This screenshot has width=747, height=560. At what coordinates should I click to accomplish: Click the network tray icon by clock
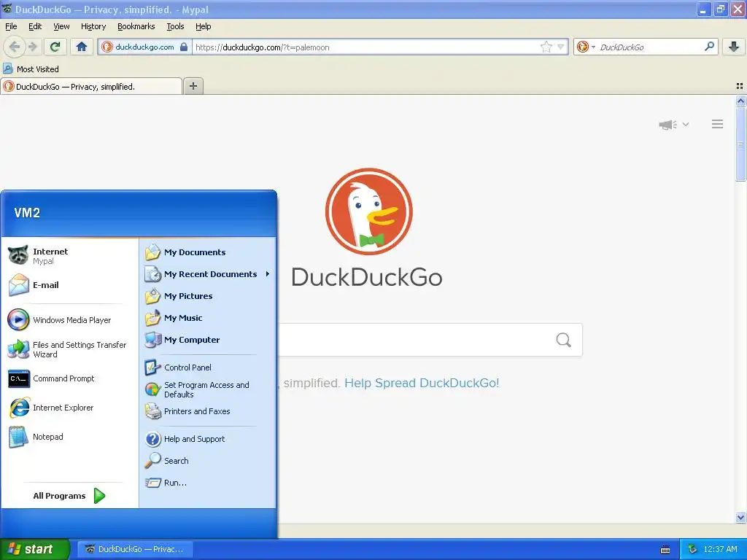[693, 549]
